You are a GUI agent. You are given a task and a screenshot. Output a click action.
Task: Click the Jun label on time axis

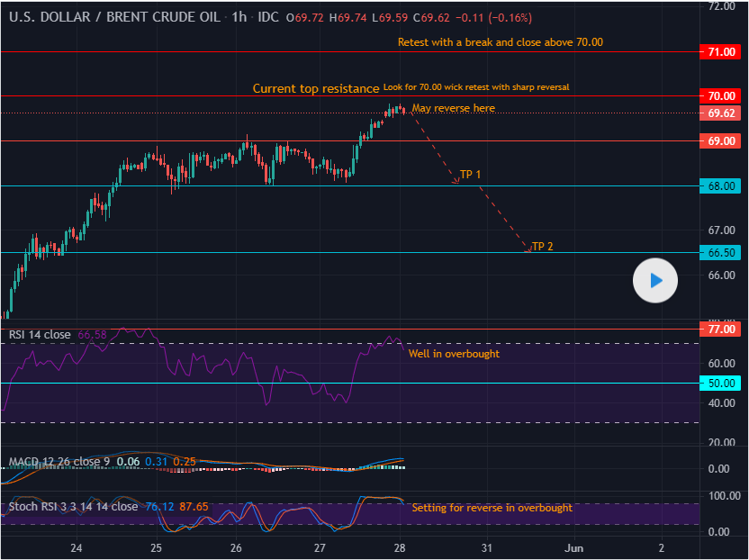pyautogui.click(x=573, y=548)
